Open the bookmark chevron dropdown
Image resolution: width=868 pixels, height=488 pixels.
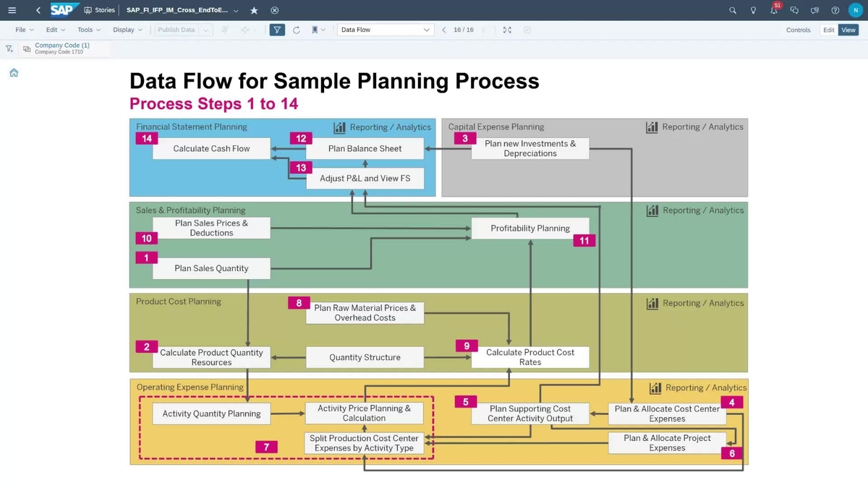coord(323,30)
